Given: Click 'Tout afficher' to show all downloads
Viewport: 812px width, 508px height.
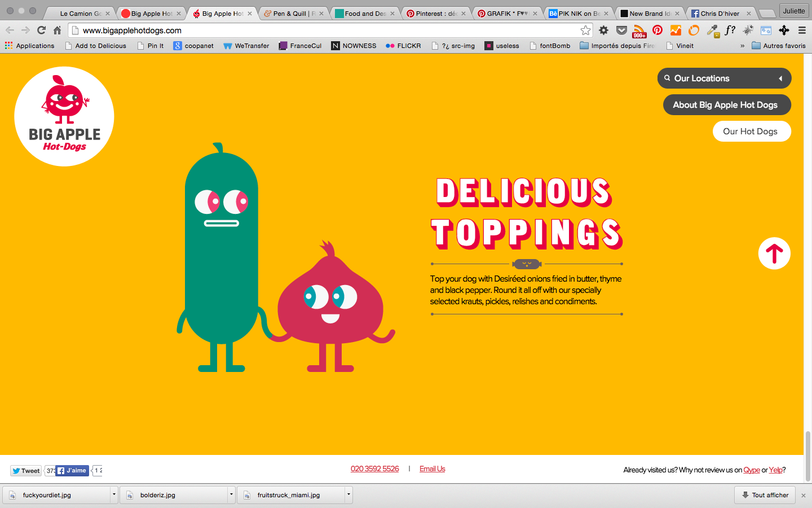Looking at the screenshot, I should pos(765,495).
